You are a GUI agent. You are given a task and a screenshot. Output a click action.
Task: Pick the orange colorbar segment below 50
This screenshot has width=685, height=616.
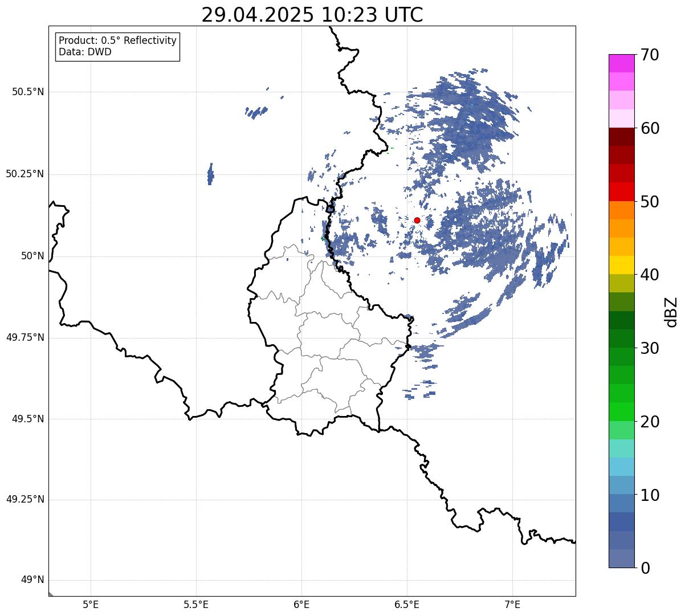click(x=621, y=210)
